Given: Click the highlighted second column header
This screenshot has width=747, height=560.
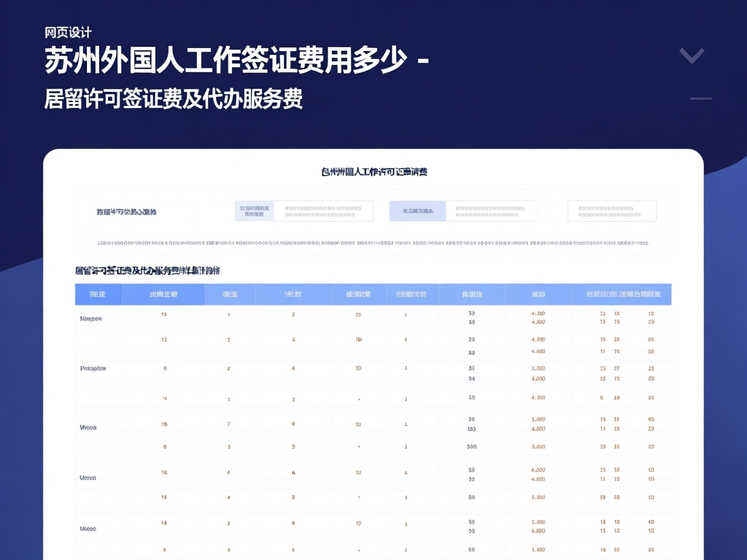Looking at the screenshot, I should (x=163, y=295).
